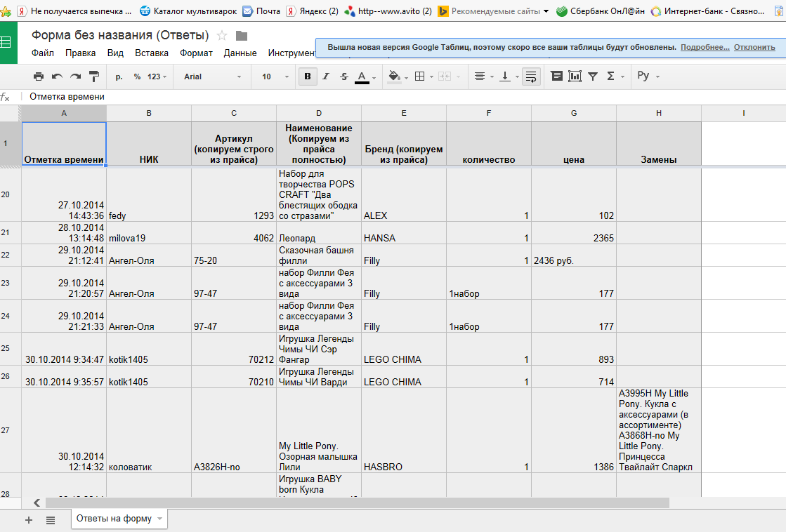
Task: Toggle bold formatting
Action: [307, 77]
